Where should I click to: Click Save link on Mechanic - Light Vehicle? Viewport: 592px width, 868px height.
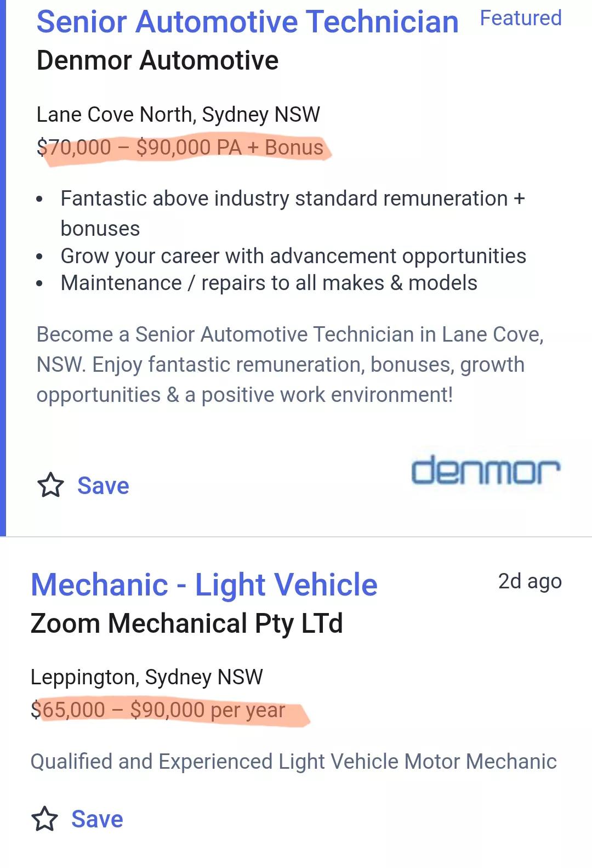click(x=97, y=819)
